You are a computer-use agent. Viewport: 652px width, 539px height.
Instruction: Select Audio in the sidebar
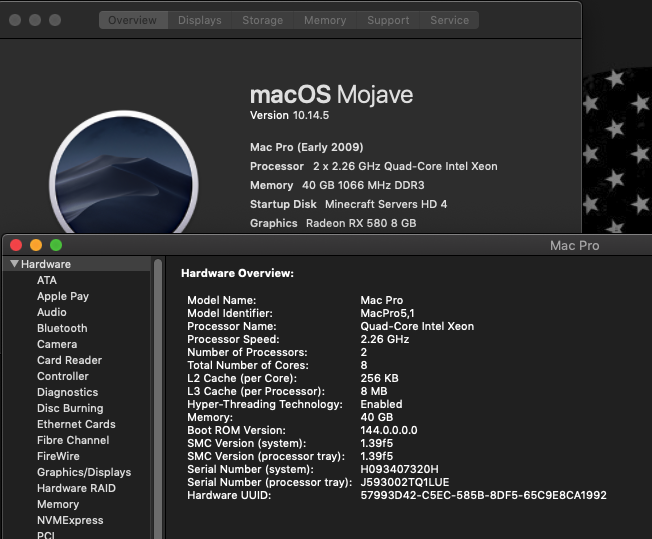pos(52,312)
